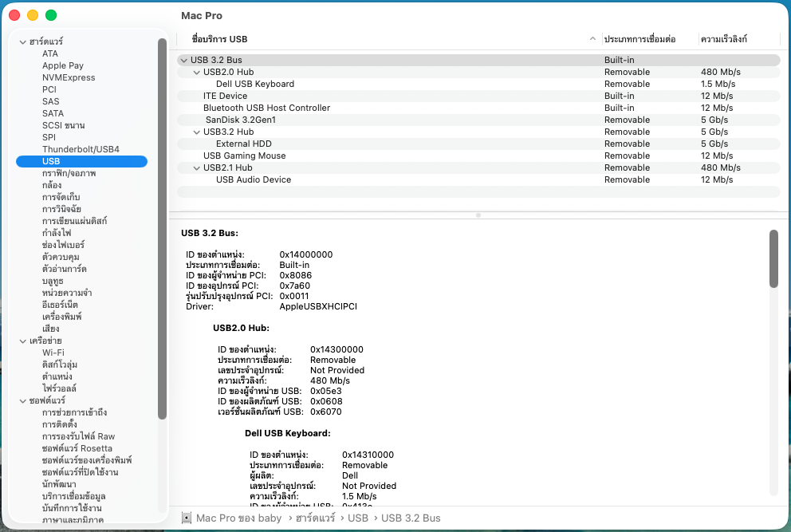Collapse the ฮาร์ดแวร์ sidebar section
This screenshot has height=532, width=791.
tap(22, 42)
